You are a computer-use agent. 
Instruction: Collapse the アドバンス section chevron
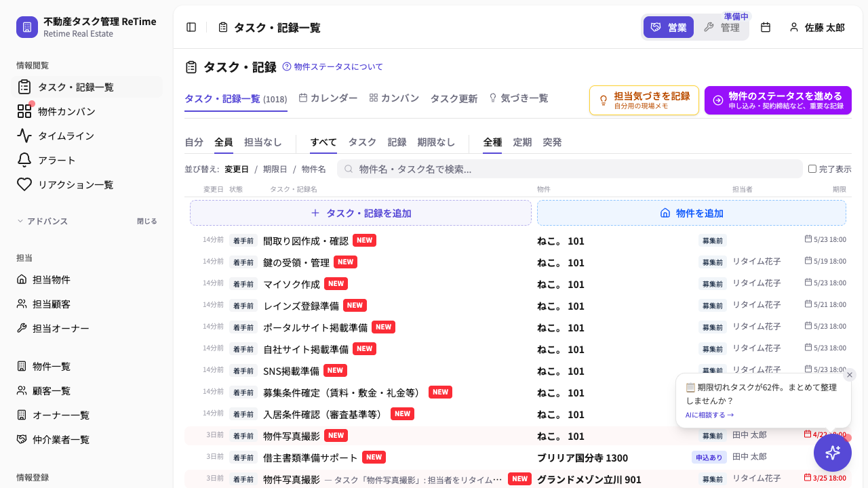tap(20, 221)
